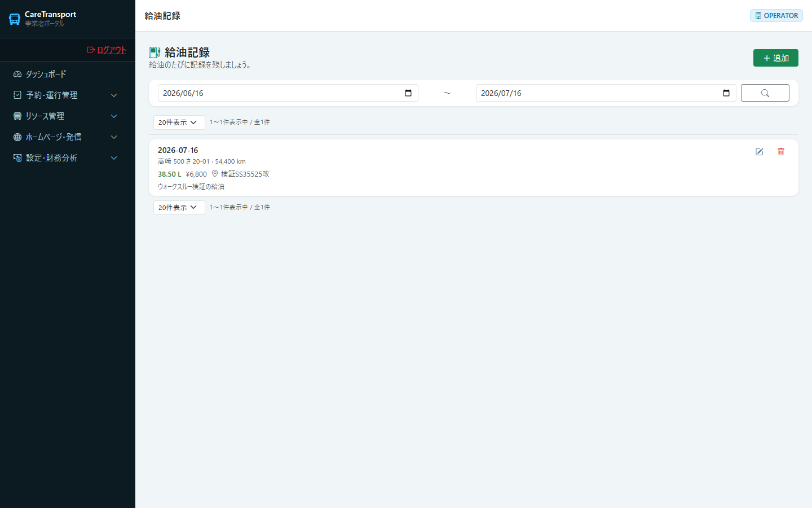Image resolution: width=812 pixels, height=508 pixels.
Task: Click the record date 2026-07-16
Action: [x=178, y=150]
